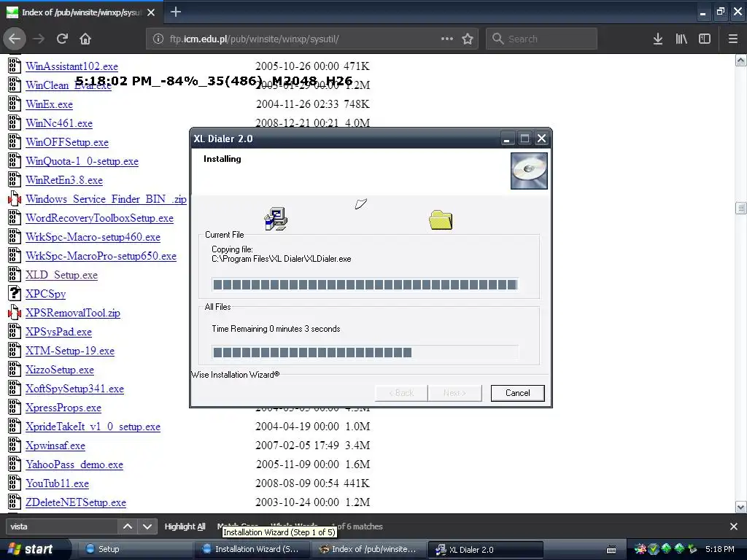Screen dimensions: 747x560
Task: Click the yellow folder icon in installer
Action: coord(441,220)
